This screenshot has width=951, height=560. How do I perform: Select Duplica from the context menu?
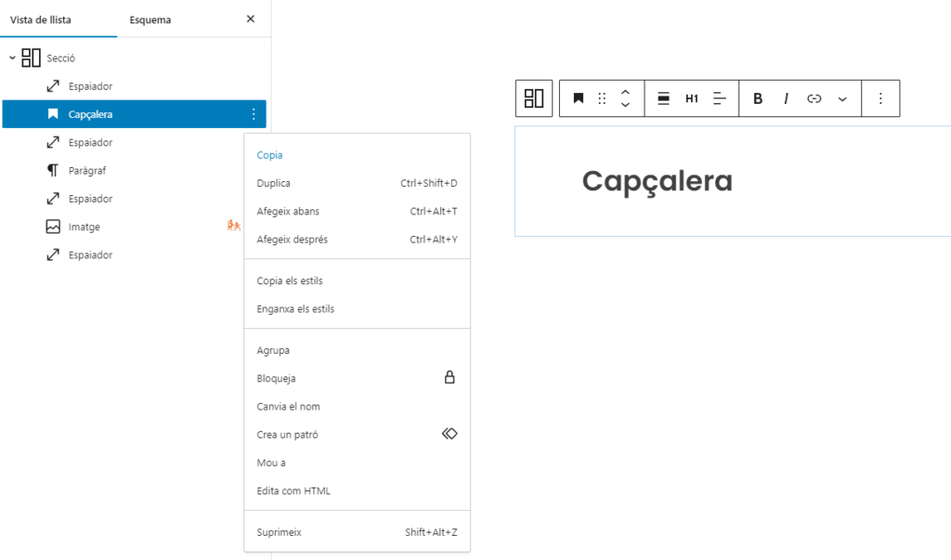click(x=274, y=184)
